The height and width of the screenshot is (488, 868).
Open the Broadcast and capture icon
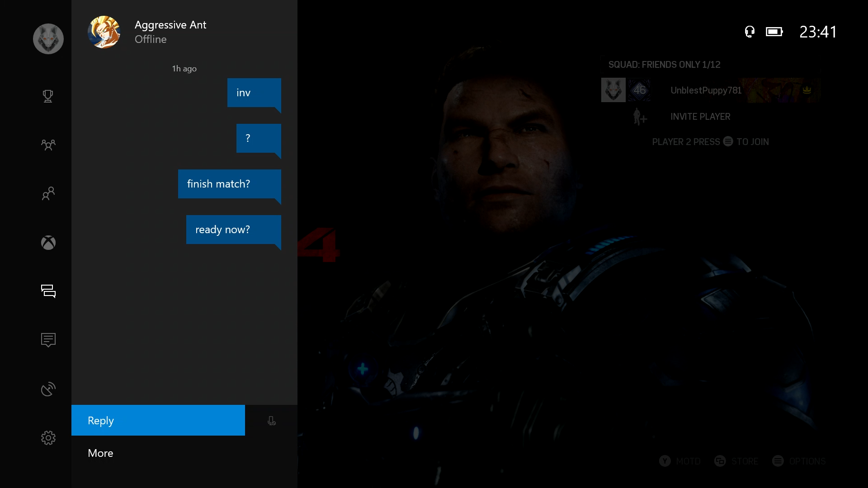pyautogui.click(x=48, y=389)
